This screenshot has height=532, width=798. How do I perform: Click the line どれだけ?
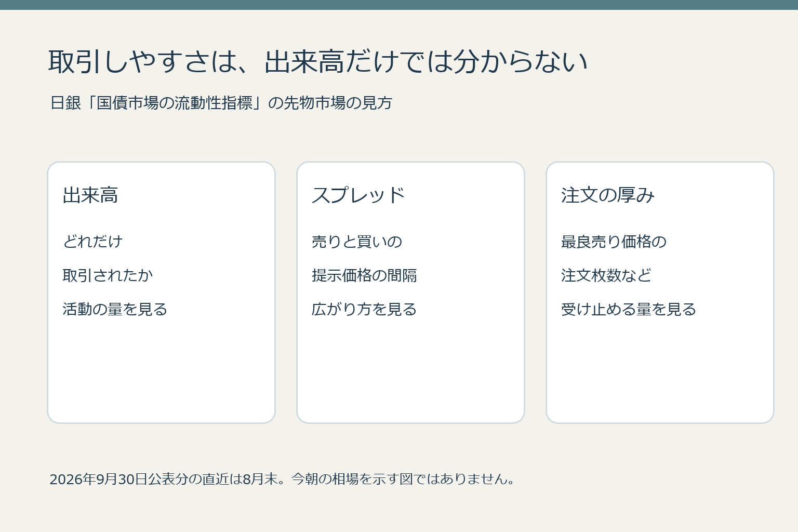click(x=92, y=242)
